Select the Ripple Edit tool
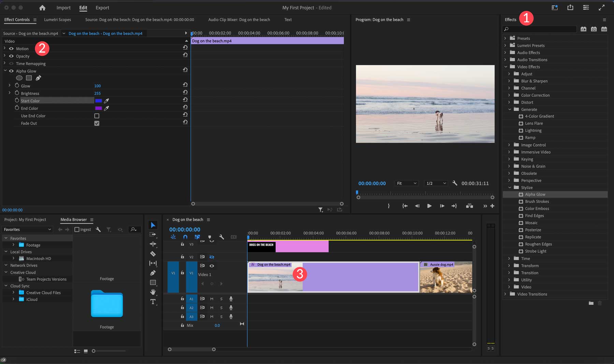Image resolution: width=614 pixels, height=364 pixels. [153, 244]
